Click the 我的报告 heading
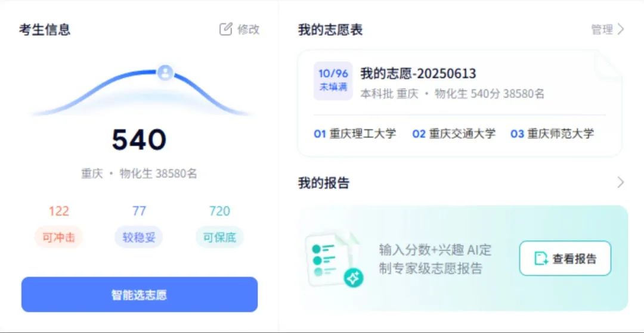 324,183
